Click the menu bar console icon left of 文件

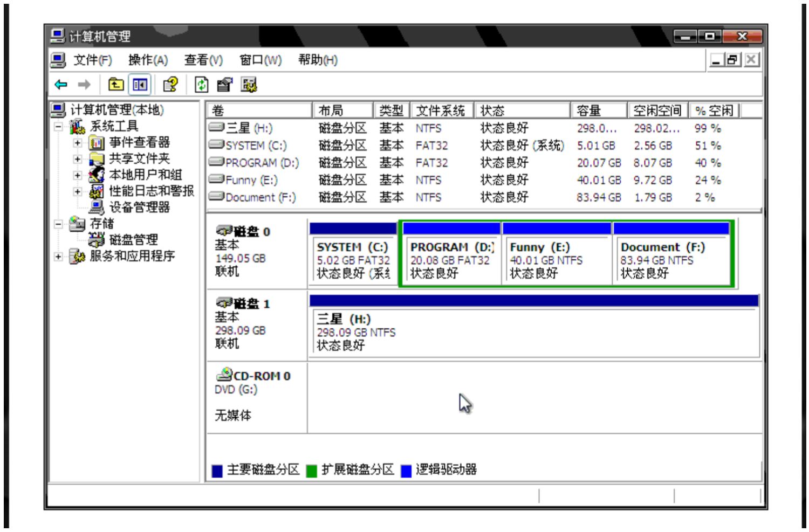click(58, 60)
